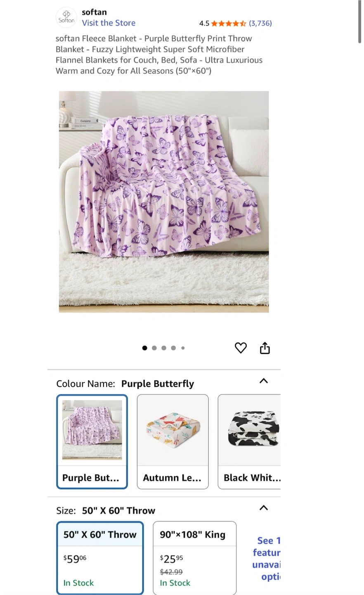The height and width of the screenshot is (595, 364).
Task: Choose the 50" X 60" Throw size
Action: tap(100, 558)
